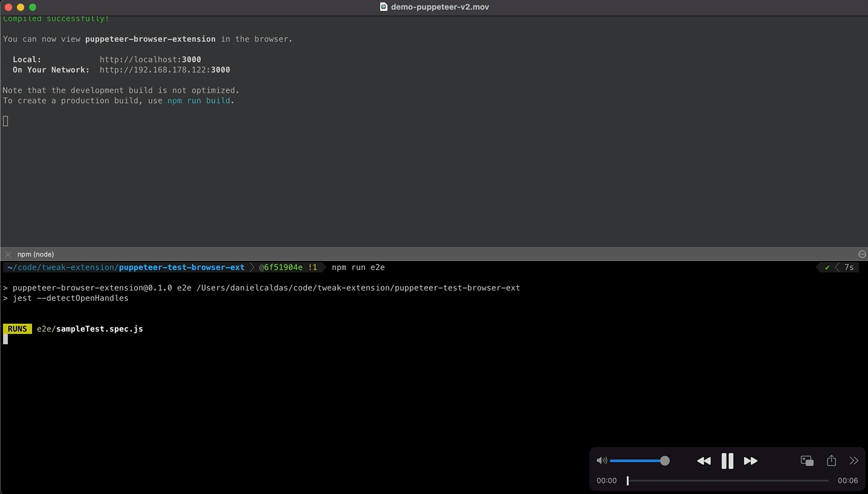868x494 pixels.
Task: Click the network URL 192.168.178.122:3000
Action: tap(164, 69)
